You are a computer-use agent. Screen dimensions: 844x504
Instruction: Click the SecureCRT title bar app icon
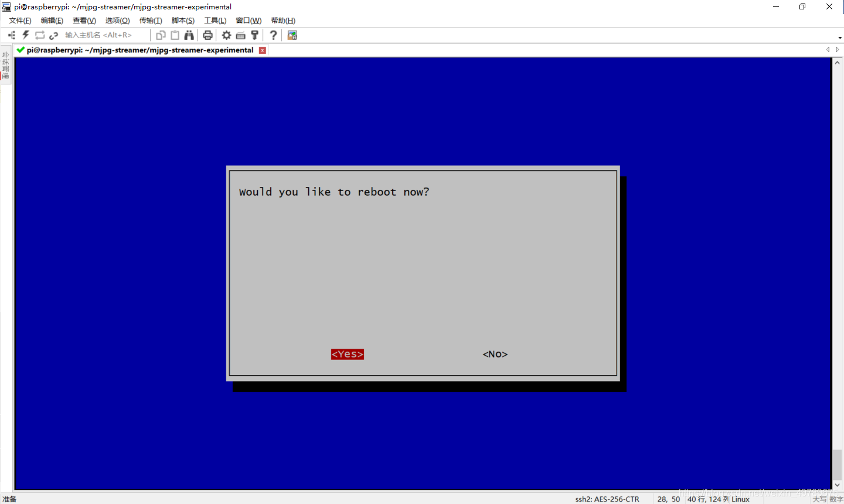pyautogui.click(x=6, y=6)
